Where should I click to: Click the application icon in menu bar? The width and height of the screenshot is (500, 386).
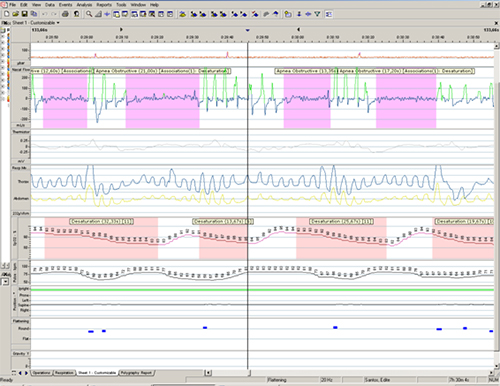[x=4, y=5]
